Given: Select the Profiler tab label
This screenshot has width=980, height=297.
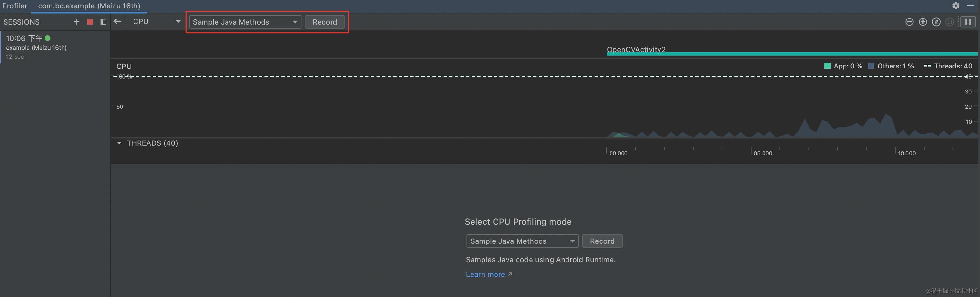Looking at the screenshot, I should coord(15,6).
